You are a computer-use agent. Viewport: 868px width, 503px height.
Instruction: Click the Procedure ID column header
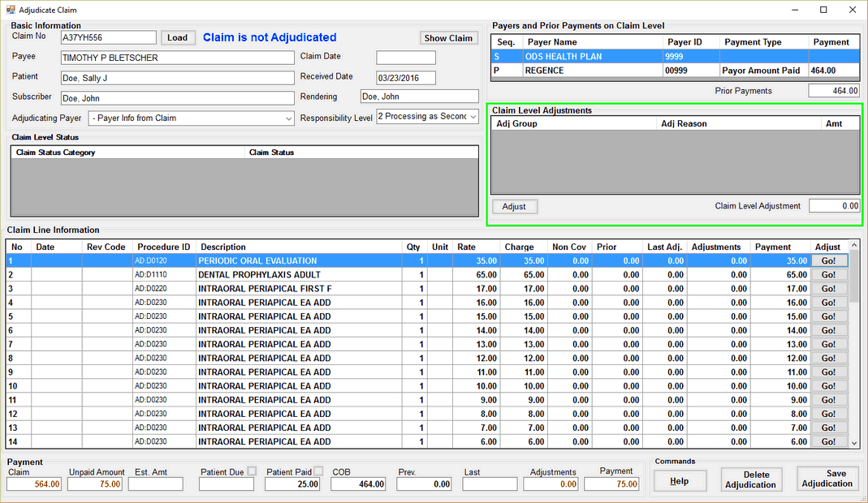(x=163, y=247)
